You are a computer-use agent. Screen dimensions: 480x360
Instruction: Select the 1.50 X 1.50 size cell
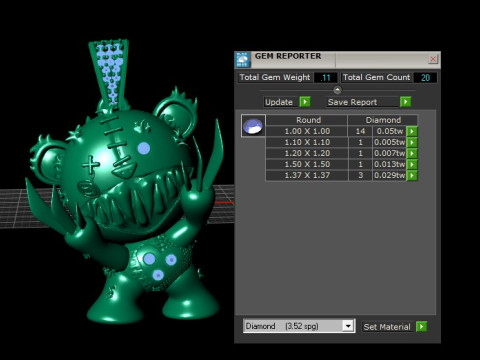point(307,164)
